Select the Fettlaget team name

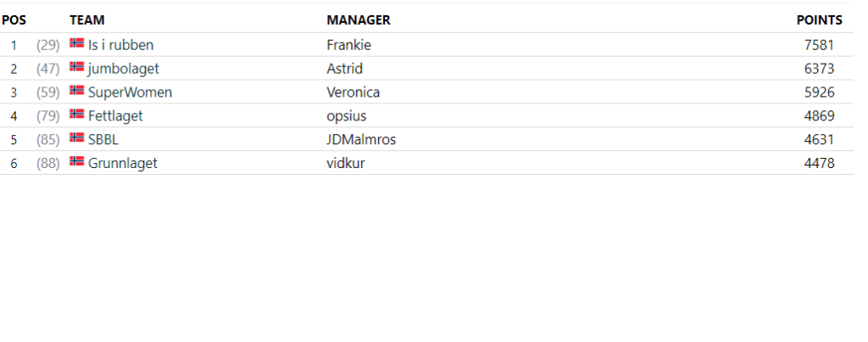click(x=115, y=116)
